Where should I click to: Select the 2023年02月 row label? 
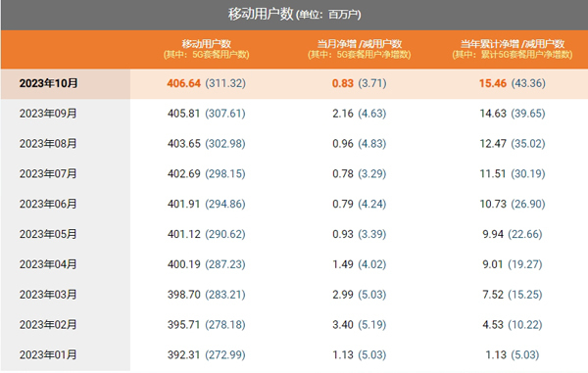tap(48, 324)
